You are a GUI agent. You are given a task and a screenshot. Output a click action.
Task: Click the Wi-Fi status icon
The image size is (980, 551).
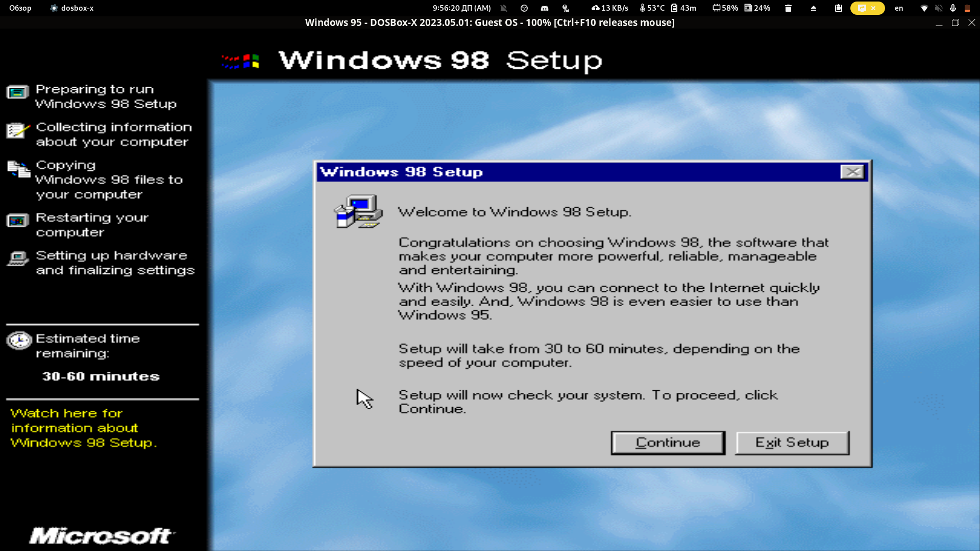(x=924, y=8)
